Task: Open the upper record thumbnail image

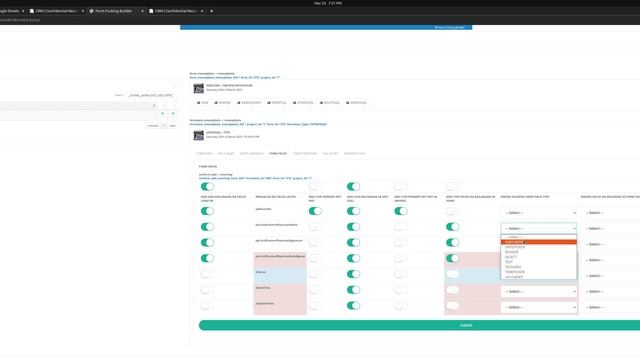Action: pyautogui.click(x=198, y=88)
